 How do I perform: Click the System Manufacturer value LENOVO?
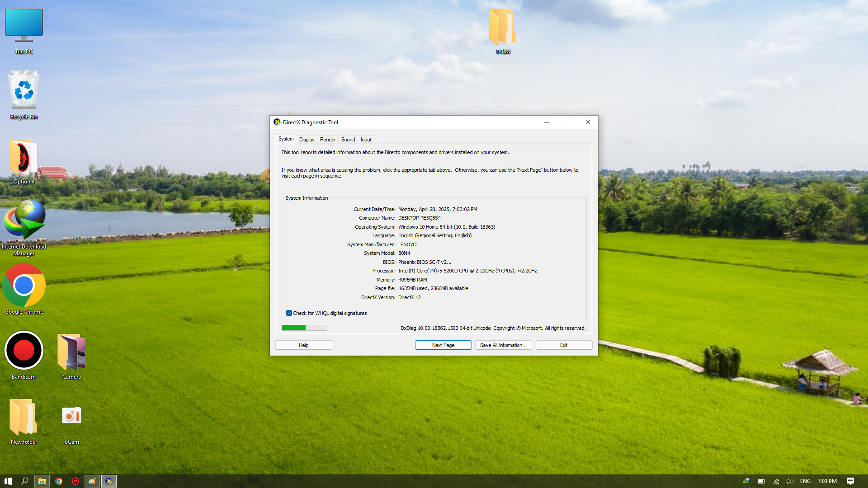pyautogui.click(x=407, y=244)
